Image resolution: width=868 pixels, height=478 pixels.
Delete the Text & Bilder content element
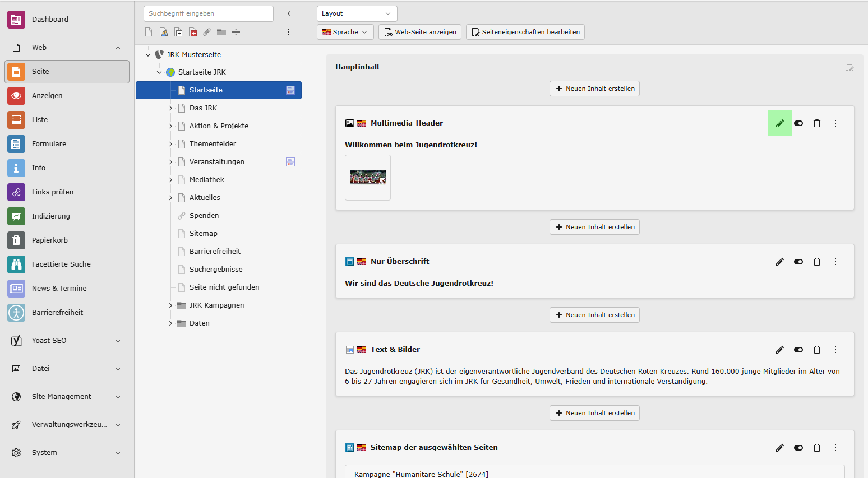[x=817, y=350]
